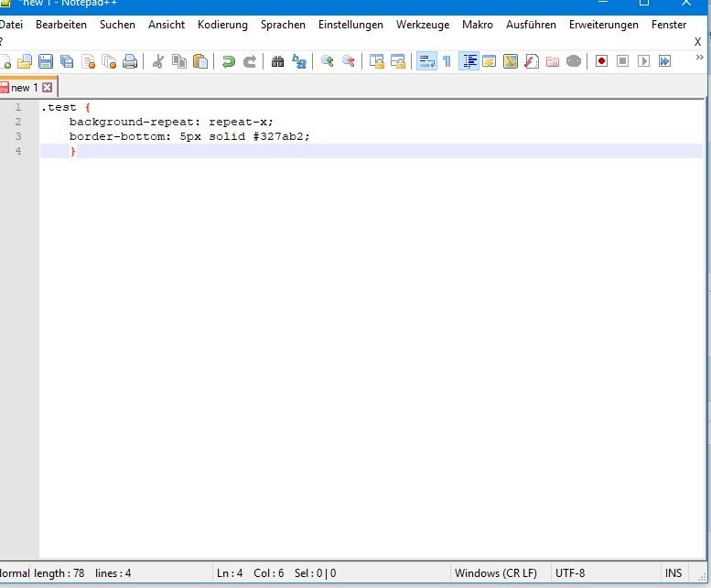Screen dimensions: 711x588
Task: Open the Kodierung menu
Action: (222, 25)
